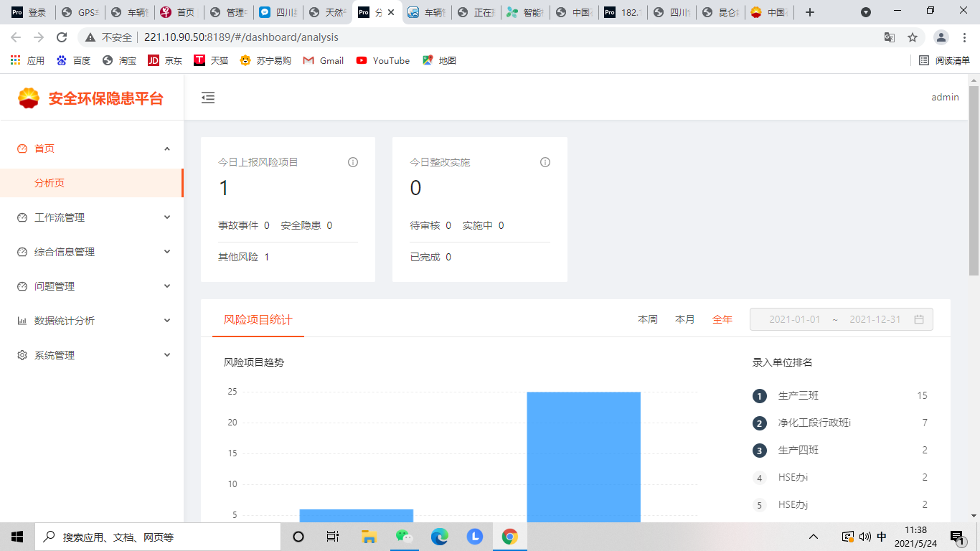Click info icon on 今日上报风险项目 card

coord(353,162)
